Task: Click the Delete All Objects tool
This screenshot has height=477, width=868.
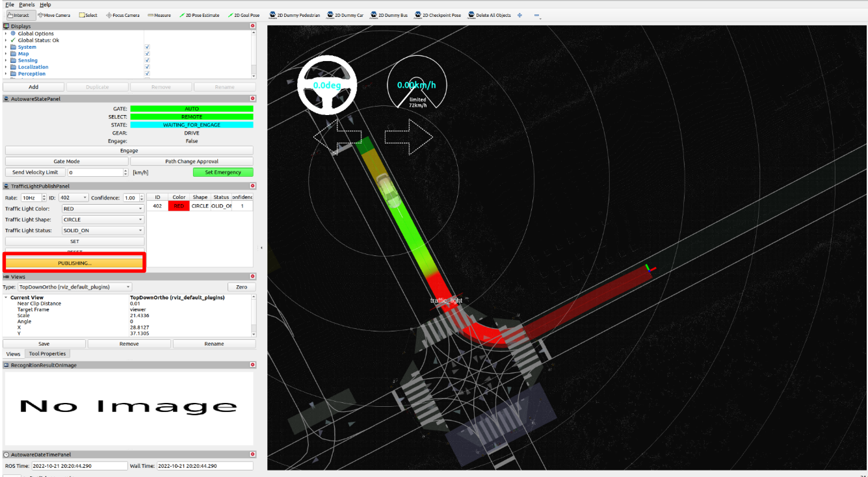Action: click(x=489, y=15)
